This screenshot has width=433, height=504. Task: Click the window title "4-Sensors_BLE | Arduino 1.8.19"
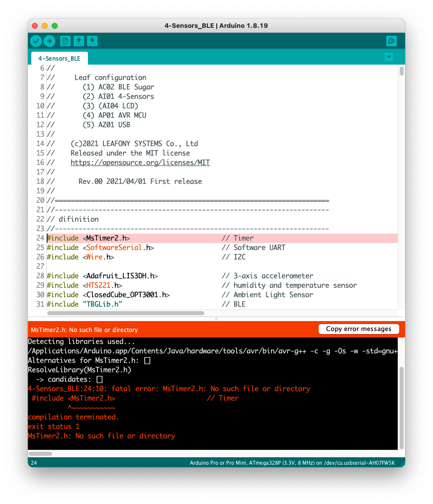pyautogui.click(x=216, y=26)
